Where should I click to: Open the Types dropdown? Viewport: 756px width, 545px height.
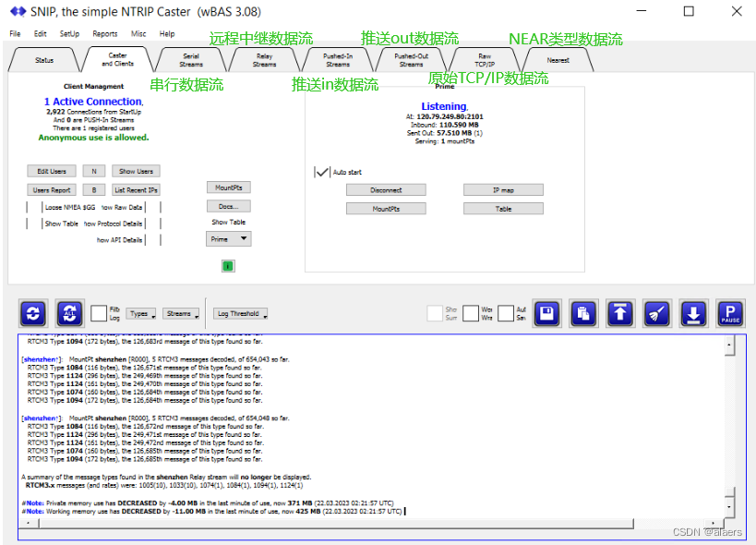pyautogui.click(x=141, y=313)
